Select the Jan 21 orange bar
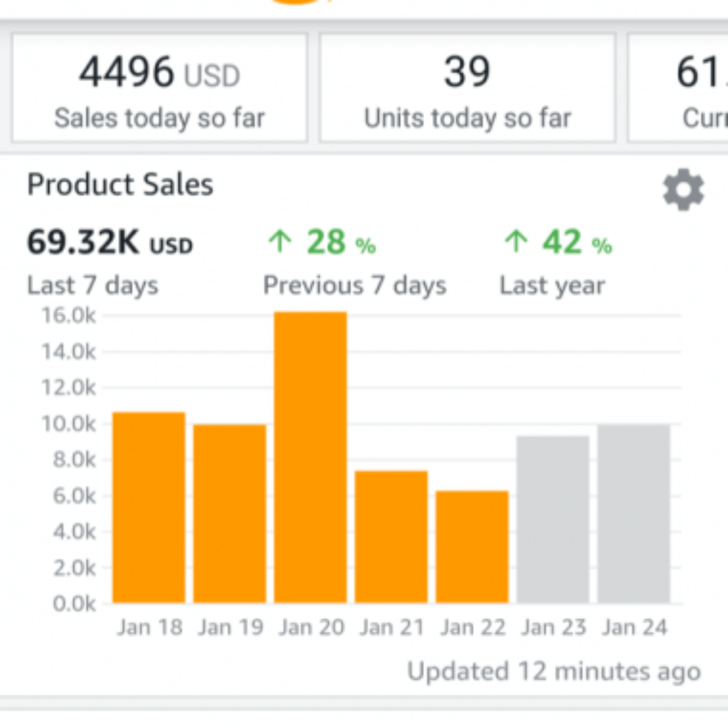The height and width of the screenshot is (728, 728). 392,537
